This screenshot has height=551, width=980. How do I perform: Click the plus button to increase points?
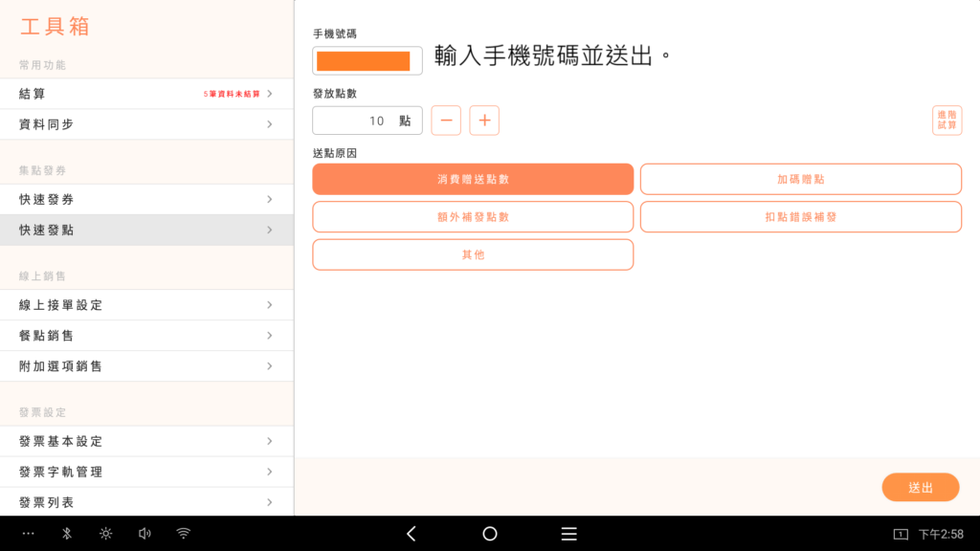pos(484,121)
